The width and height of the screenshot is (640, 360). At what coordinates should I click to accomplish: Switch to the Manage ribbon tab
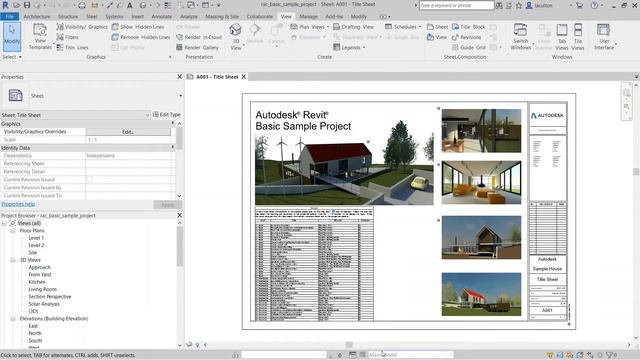click(x=308, y=16)
